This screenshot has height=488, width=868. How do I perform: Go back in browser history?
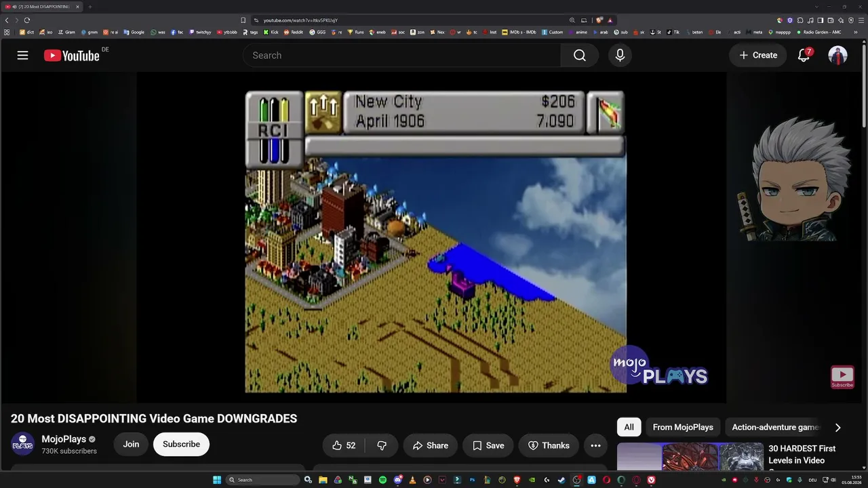click(7, 20)
